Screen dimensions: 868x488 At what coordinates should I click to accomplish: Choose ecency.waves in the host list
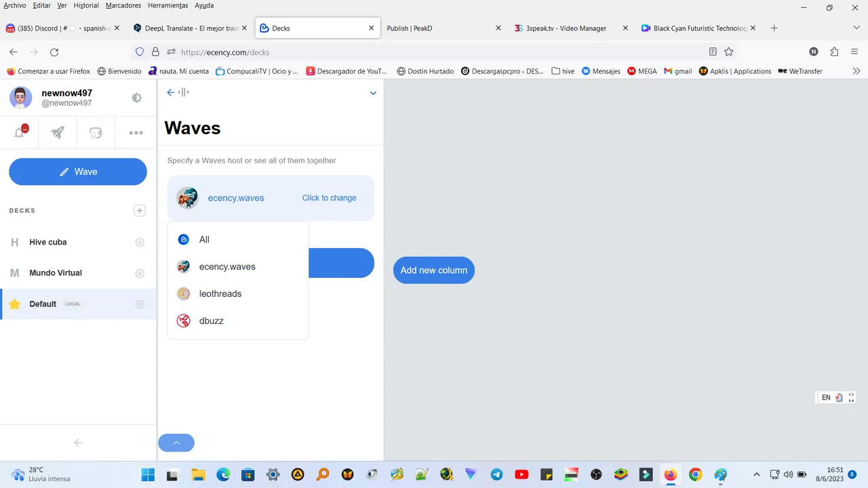click(238, 266)
